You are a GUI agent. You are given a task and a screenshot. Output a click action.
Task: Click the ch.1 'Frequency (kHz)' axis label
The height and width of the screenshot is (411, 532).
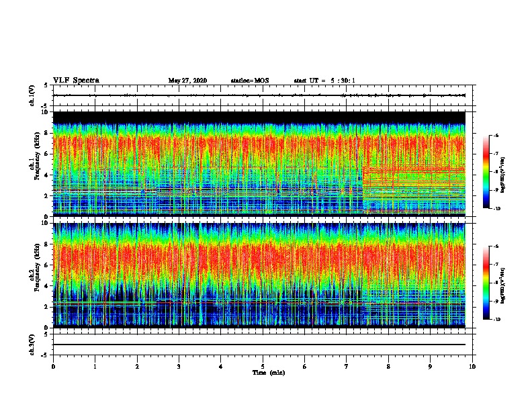tap(37, 156)
